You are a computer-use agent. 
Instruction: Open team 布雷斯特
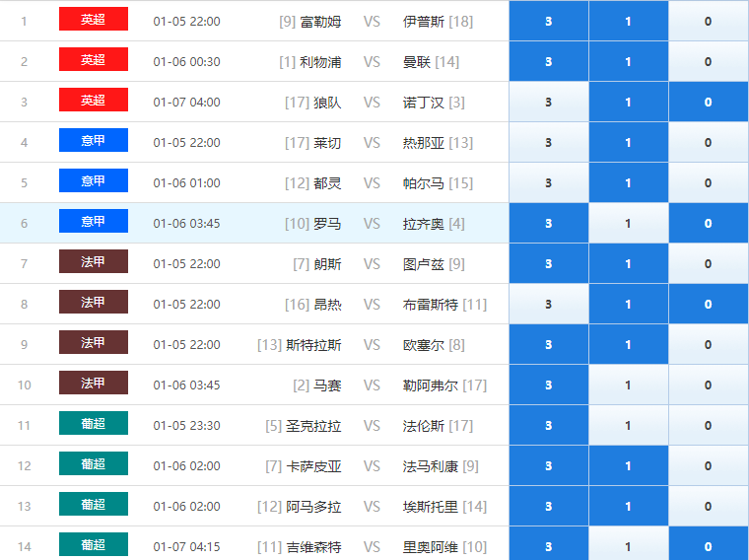coord(431,305)
